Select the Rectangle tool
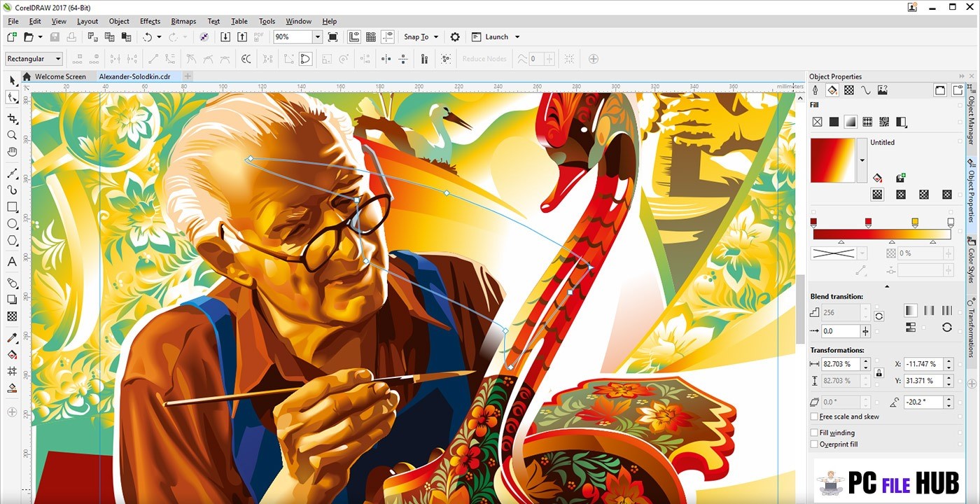 (x=12, y=207)
